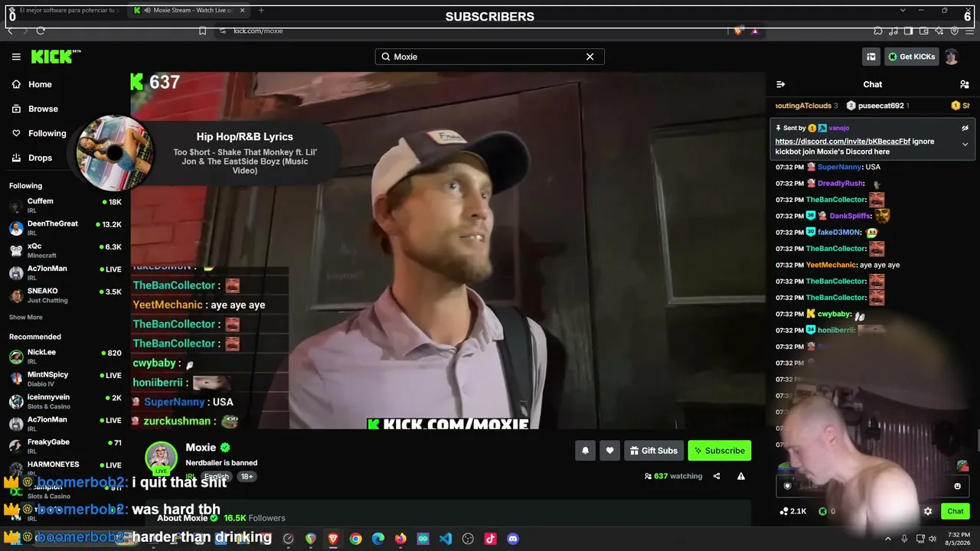This screenshot has width=980, height=551.
Task: Expand Following list with Show More
Action: [x=26, y=318]
